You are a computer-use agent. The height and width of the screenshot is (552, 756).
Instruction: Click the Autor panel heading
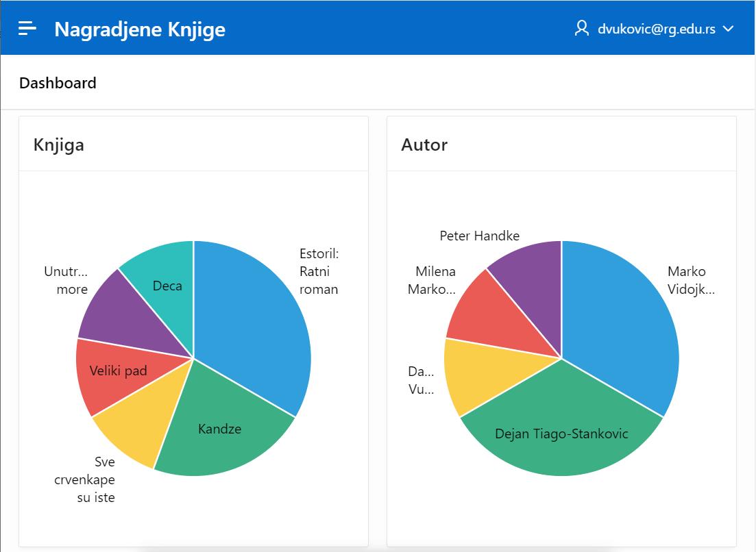click(424, 145)
